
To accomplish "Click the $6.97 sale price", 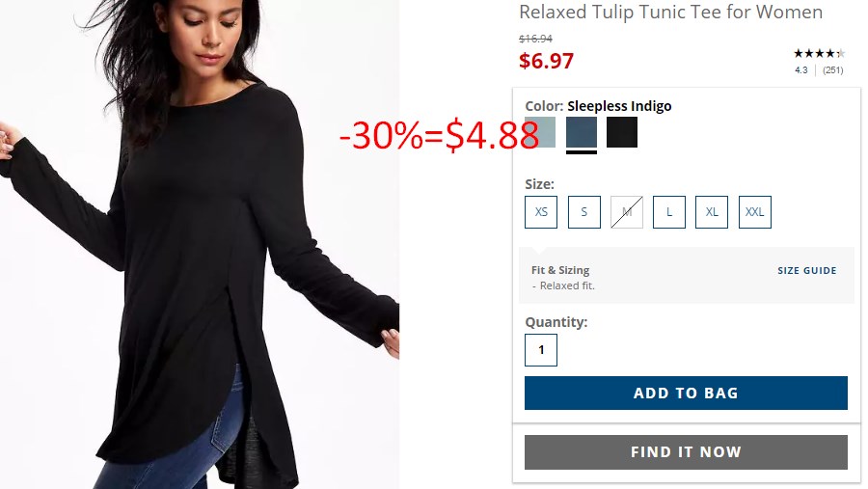I will pos(547,61).
